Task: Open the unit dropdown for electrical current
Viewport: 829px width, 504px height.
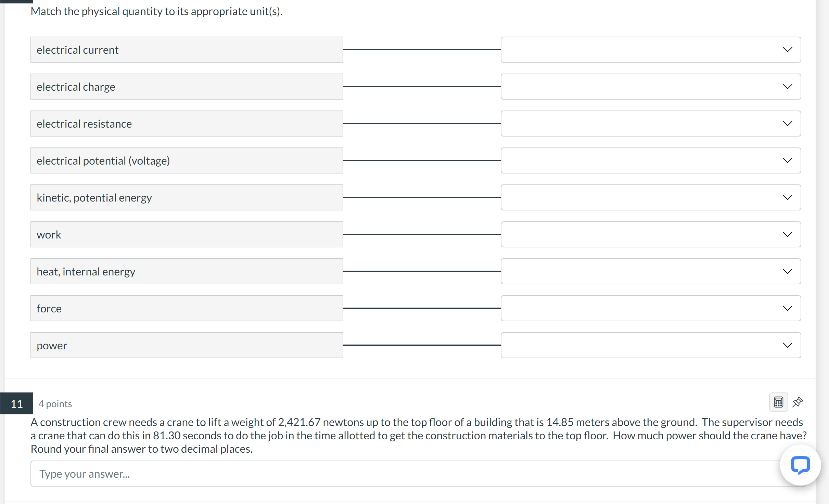Action: pyautogui.click(x=787, y=50)
